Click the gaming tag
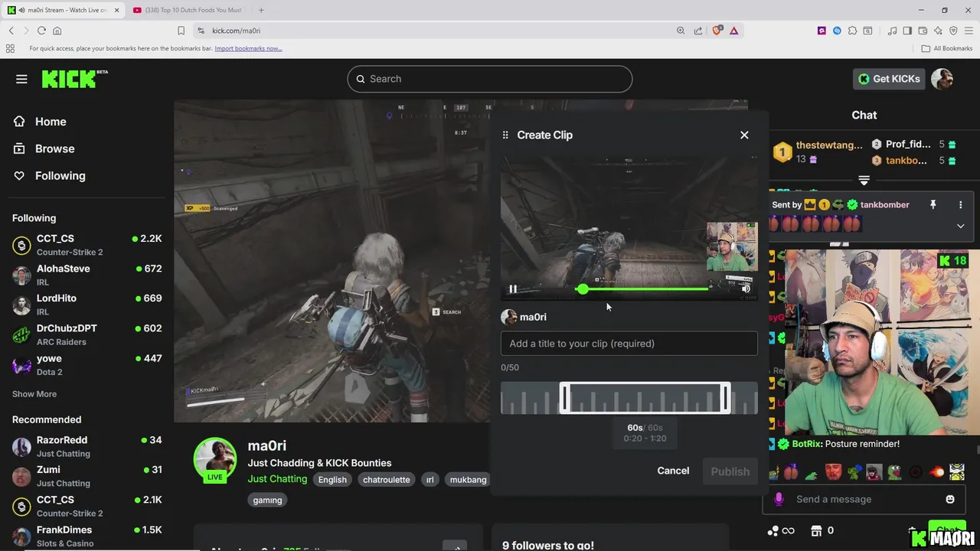 (x=267, y=500)
